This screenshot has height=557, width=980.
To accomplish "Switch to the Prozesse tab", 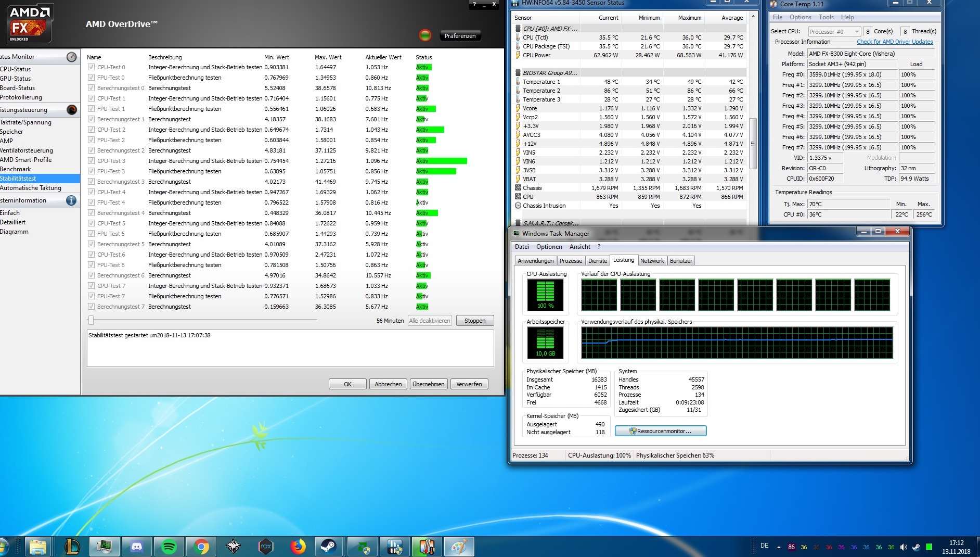I will point(571,261).
